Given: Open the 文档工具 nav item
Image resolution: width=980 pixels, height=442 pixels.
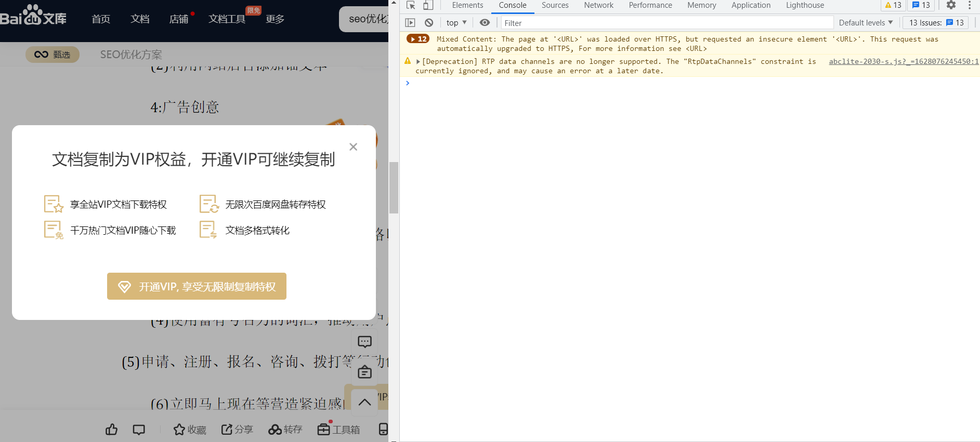Looking at the screenshot, I should pos(227,19).
